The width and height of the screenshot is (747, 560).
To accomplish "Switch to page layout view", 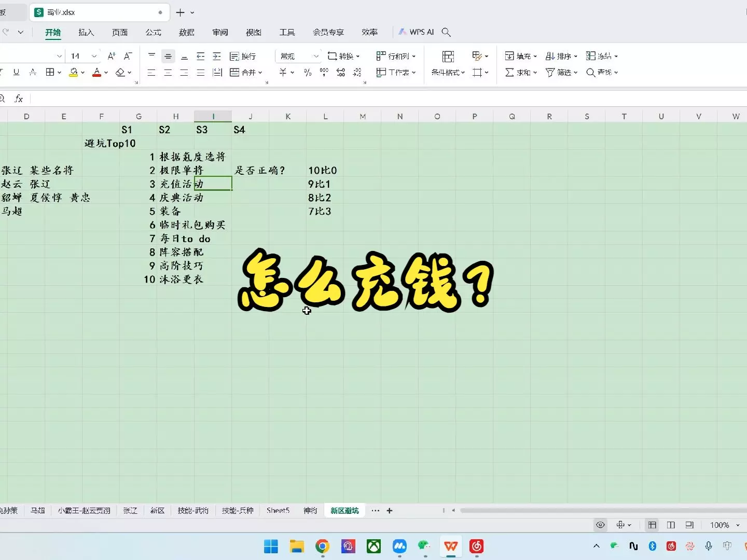I will [x=671, y=525].
